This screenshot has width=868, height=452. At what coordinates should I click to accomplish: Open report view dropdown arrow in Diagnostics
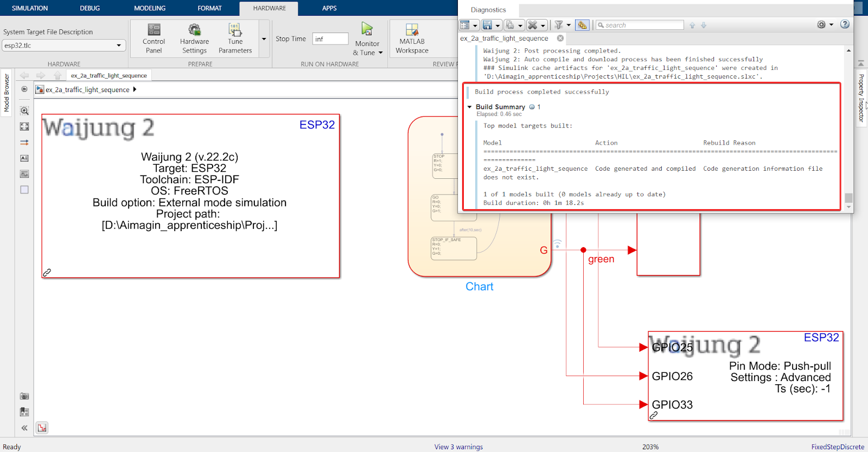[475, 25]
